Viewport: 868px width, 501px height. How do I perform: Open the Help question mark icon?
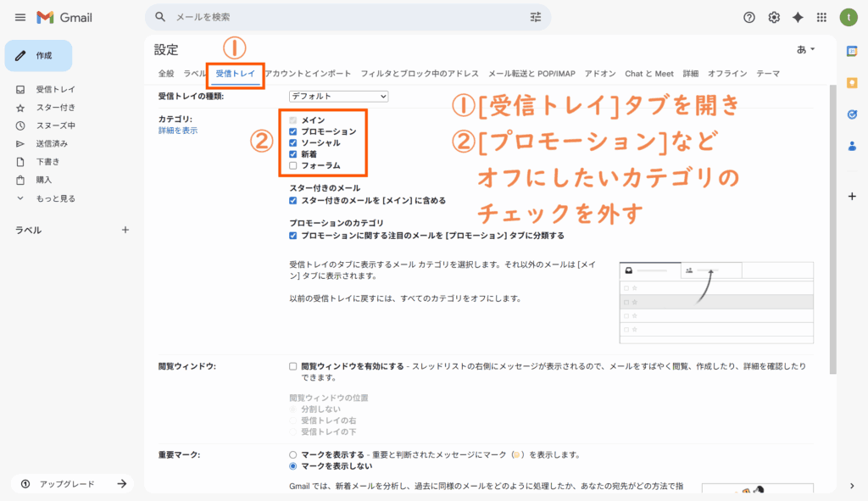pos(748,18)
